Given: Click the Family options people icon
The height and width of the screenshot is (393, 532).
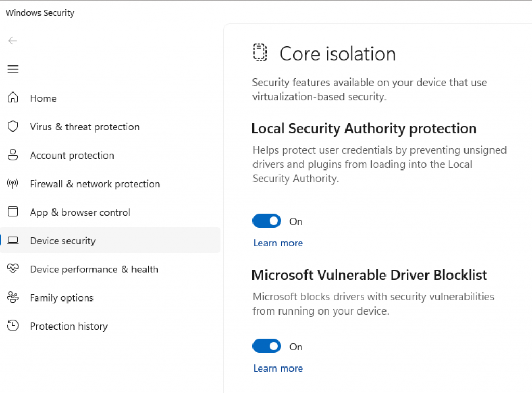Looking at the screenshot, I should tap(13, 297).
